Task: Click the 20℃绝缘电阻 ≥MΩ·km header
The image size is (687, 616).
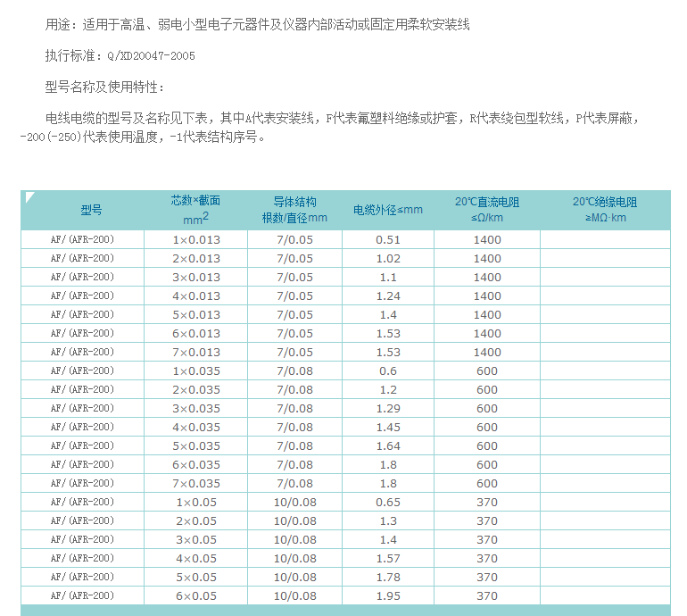Action: pyautogui.click(x=605, y=210)
